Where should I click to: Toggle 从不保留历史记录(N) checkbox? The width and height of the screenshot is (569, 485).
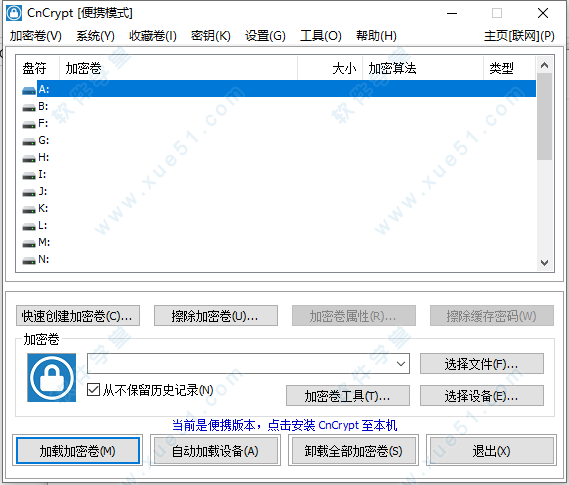tap(94, 390)
